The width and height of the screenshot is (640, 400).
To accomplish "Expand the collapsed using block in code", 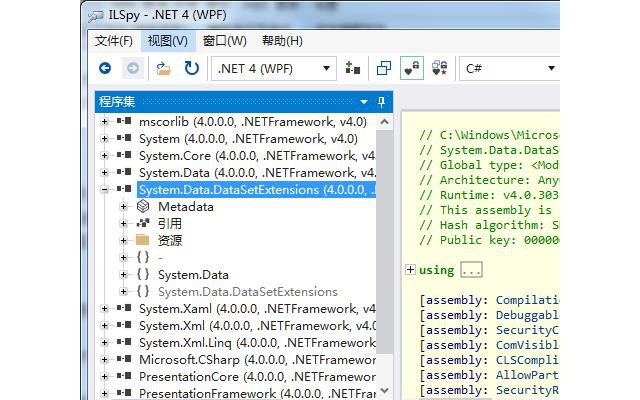I will pos(411,270).
